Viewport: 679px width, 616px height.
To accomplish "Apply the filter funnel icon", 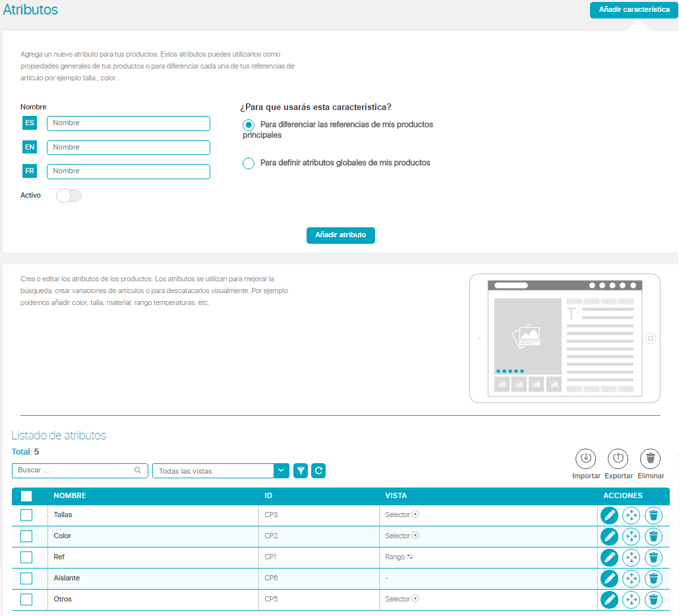I will coord(301,470).
